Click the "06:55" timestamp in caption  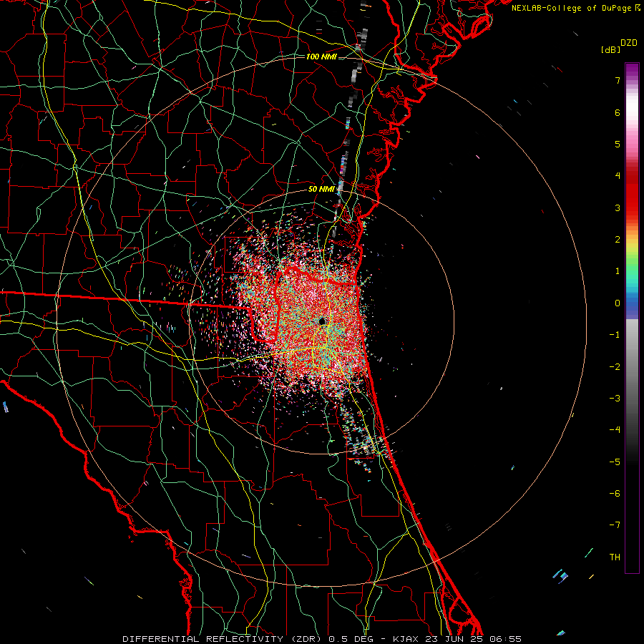tap(506, 639)
